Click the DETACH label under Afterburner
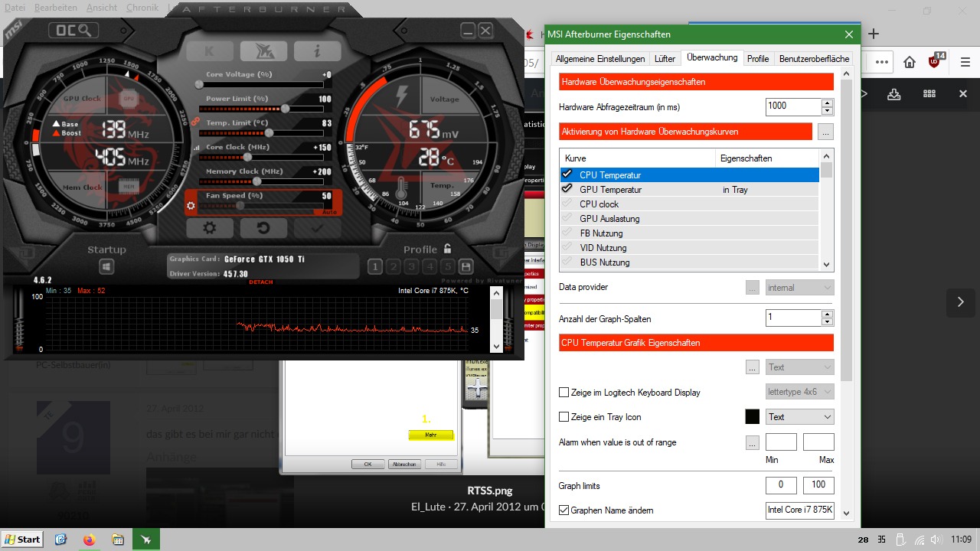 click(261, 282)
